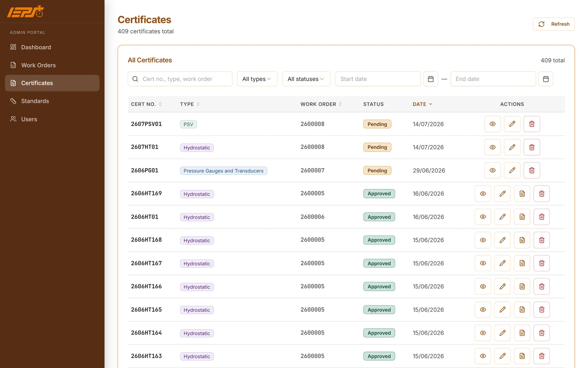Image resolution: width=588 pixels, height=368 pixels.
Task: View certificate 2606HT167 with eye icon
Action: pyautogui.click(x=483, y=263)
